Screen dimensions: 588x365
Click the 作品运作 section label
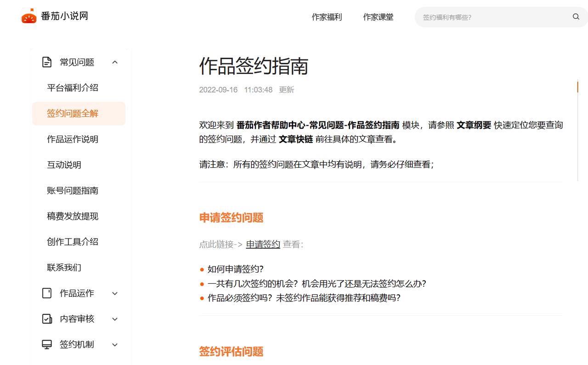click(77, 293)
